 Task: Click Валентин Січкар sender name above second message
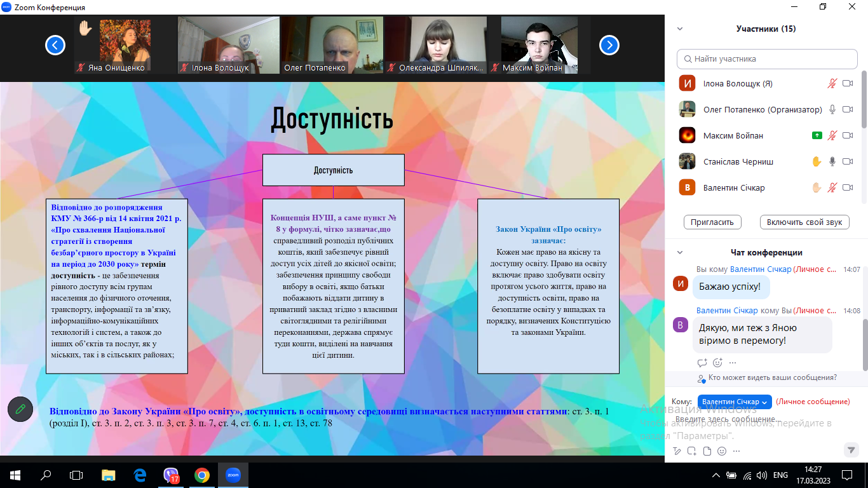tap(727, 311)
